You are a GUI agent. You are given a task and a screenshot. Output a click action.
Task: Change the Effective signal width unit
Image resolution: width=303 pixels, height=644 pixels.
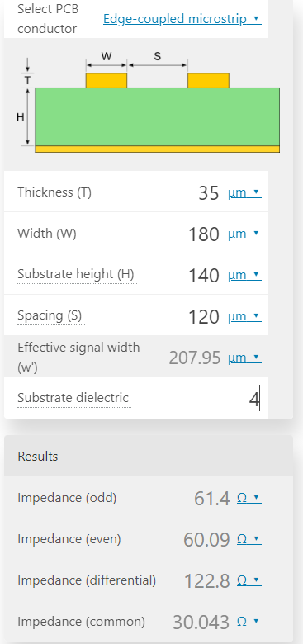point(244,358)
